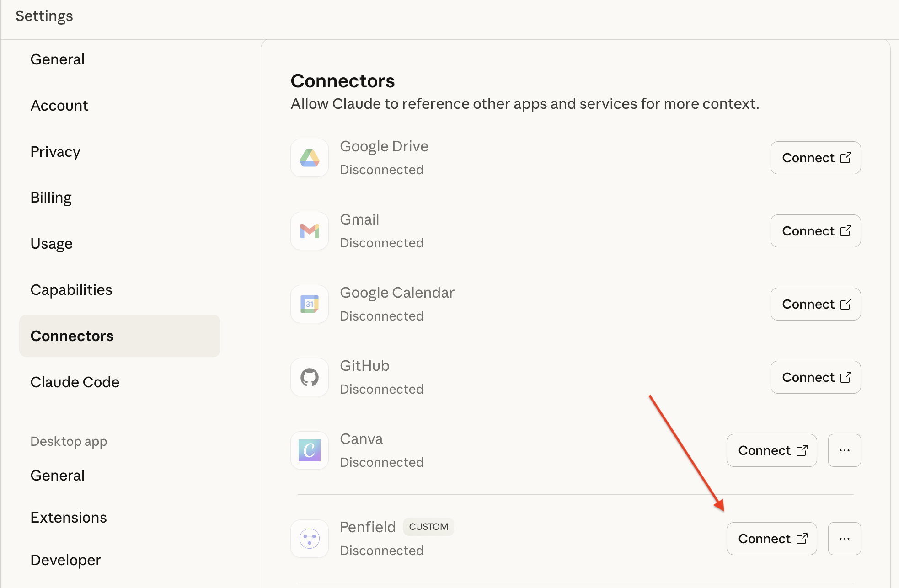This screenshot has width=899, height=588.
Task: Switch to the Privacy settings
Action: 55,152
